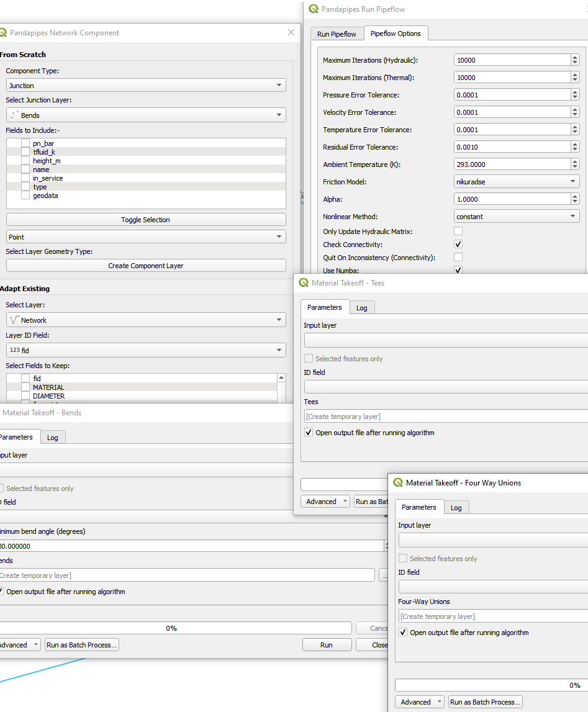
Task: Click the Bends dialog progress bar
Action: tap(176, 628)
